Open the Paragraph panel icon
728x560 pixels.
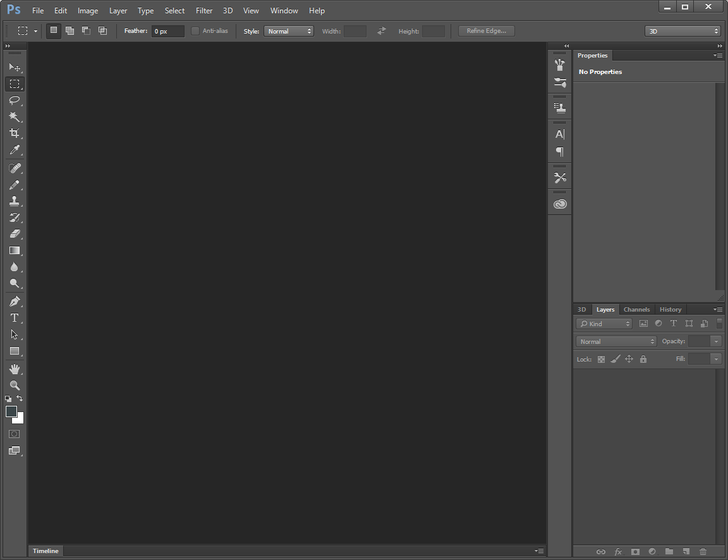pos(560,152)
